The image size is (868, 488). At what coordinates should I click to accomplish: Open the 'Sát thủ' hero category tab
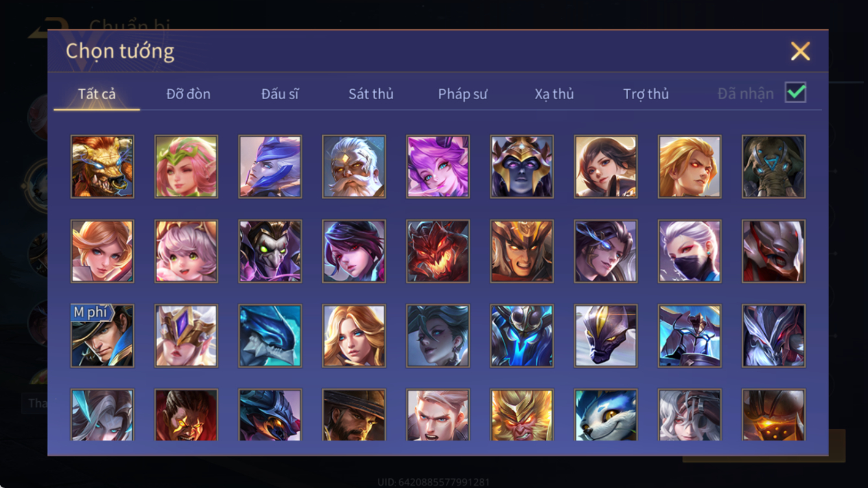click(x=371, y=94)
